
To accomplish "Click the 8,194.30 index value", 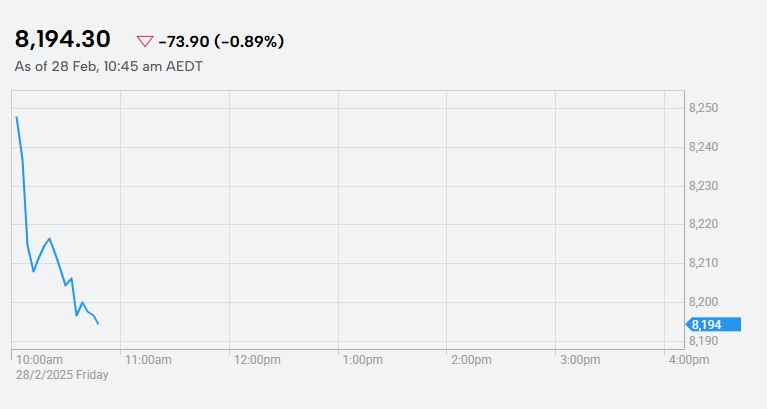I will coord(63,39).
